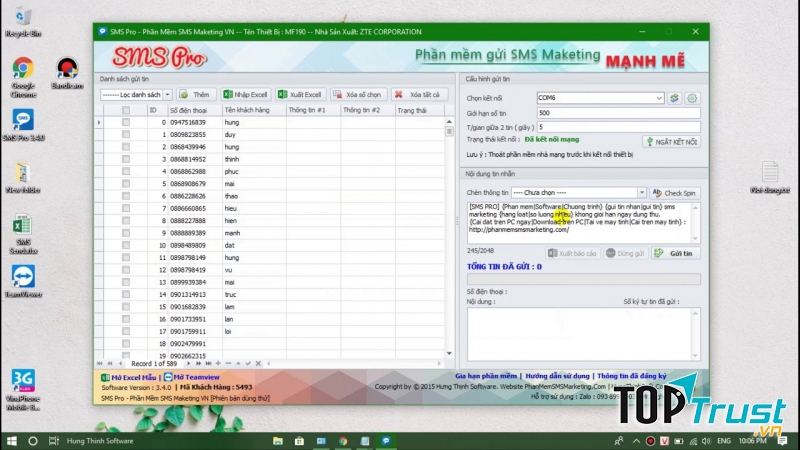
Task: Refresh the COM port list icon
Action: point(674,98)
